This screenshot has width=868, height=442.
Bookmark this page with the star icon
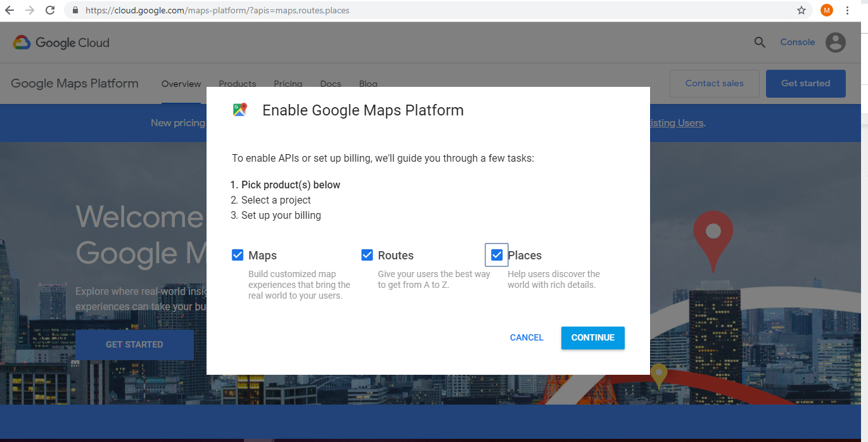click(x=801, y=11)
